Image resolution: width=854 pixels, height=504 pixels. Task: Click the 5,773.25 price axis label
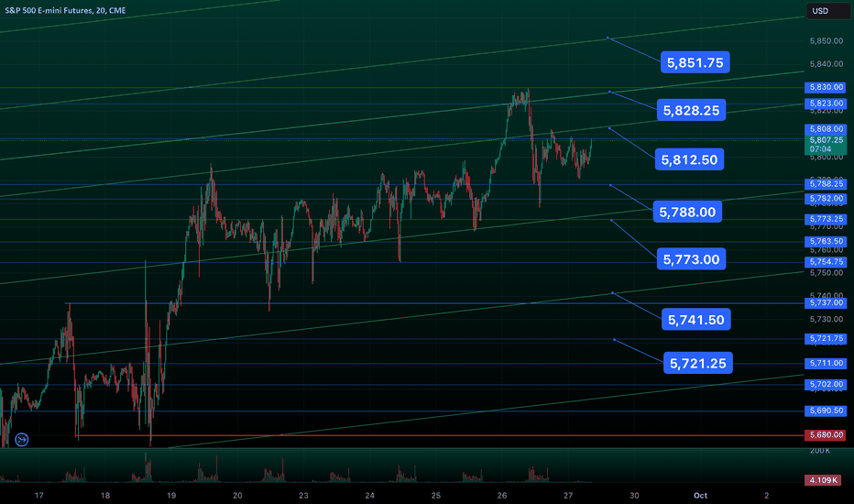pos(826,219)
